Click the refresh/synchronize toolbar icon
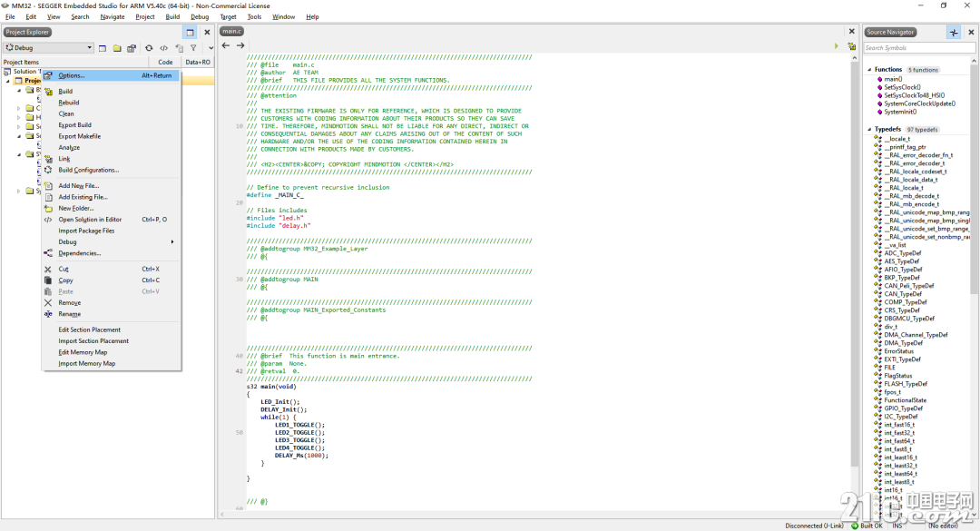 point(149,48)
